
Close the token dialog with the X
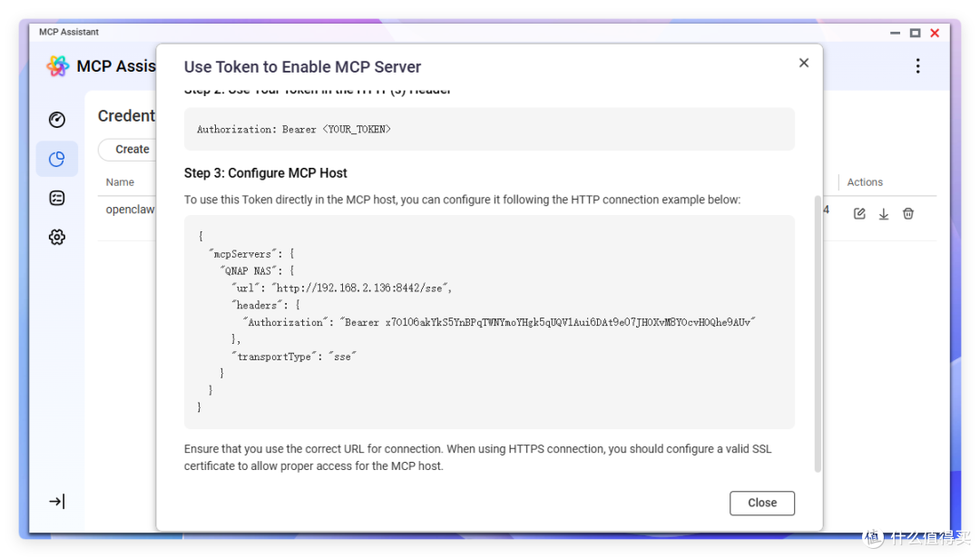(804, 63)
